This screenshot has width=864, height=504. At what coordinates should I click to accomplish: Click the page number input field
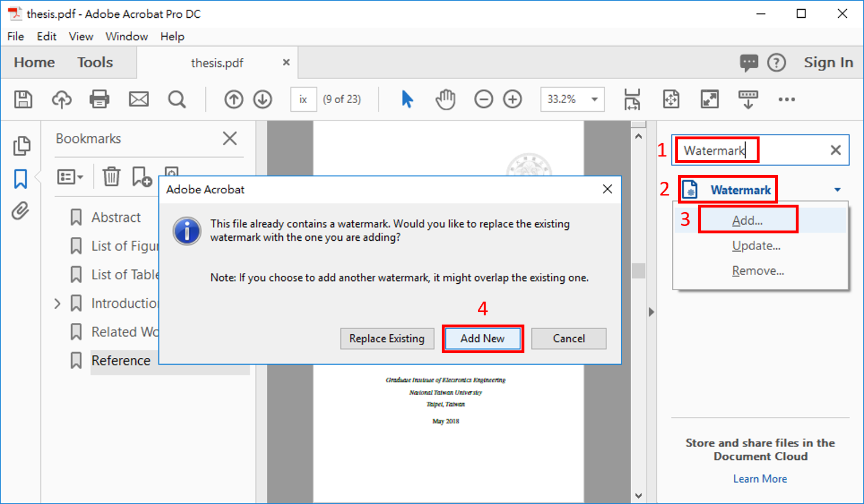pyautogui.click(x=303, y=99)
